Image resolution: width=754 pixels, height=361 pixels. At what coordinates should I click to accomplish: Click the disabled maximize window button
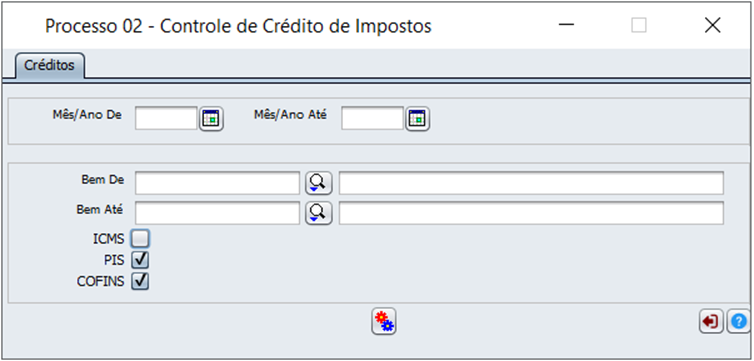pyautogui.click(x=639, y=25)
